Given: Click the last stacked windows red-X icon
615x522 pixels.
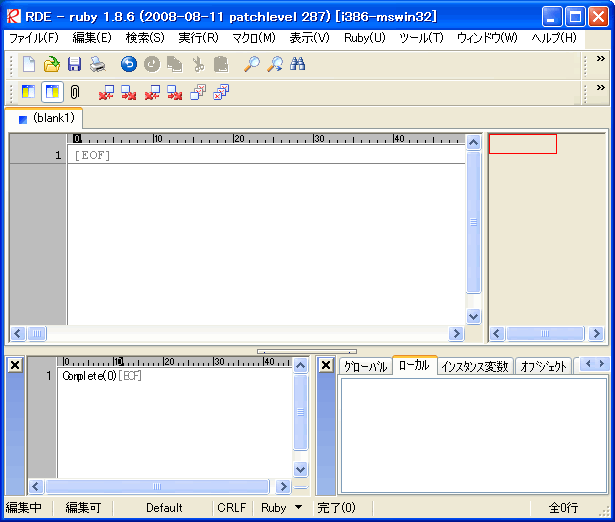Looking at the screenshot, I should 221,93.
